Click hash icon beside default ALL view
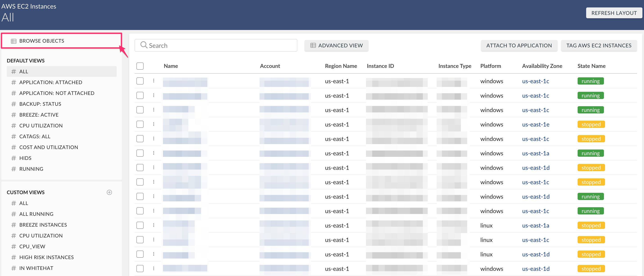 pyautogui.click(x=14, y=72)
